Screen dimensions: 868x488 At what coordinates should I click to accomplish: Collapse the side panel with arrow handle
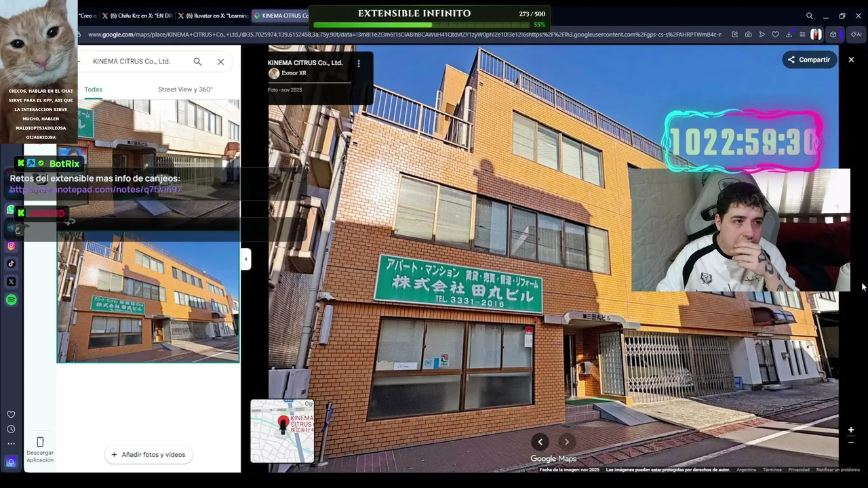click(245, 259)
